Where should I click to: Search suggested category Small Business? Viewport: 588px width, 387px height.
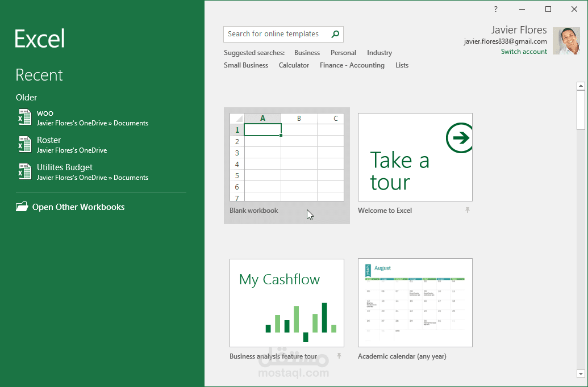(246, 65)
